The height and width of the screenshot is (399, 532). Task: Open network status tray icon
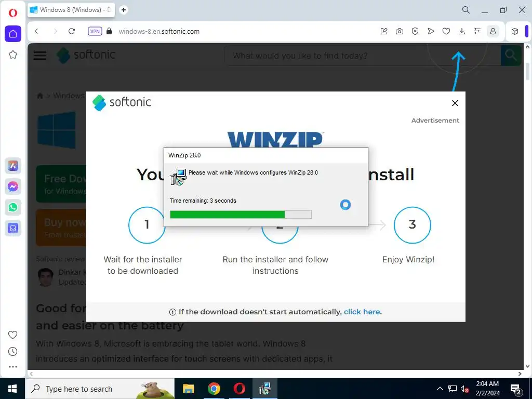(453, 389)
